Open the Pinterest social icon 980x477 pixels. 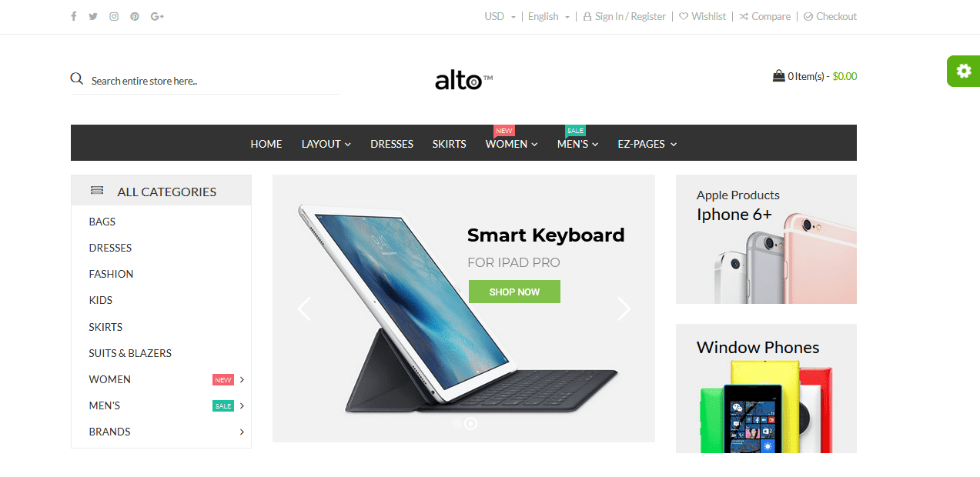click(x=135, y=16)
